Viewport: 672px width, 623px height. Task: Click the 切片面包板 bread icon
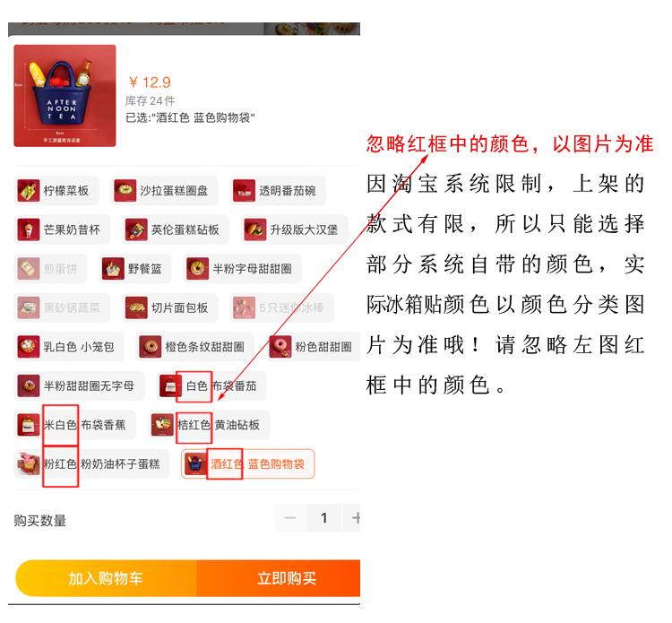click(x=136, y=307)
